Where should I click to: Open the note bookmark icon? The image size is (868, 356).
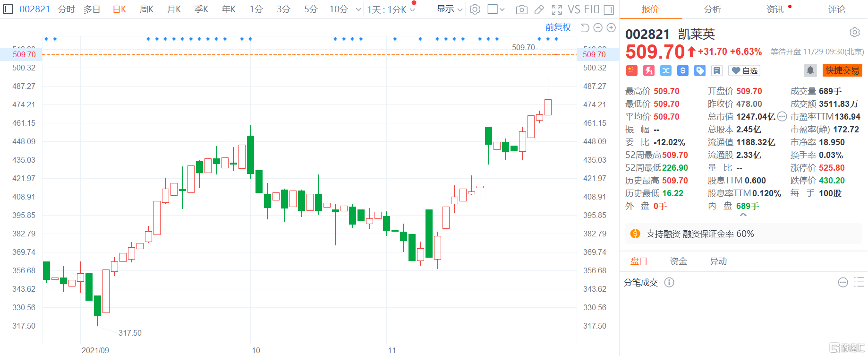[717, 70]
